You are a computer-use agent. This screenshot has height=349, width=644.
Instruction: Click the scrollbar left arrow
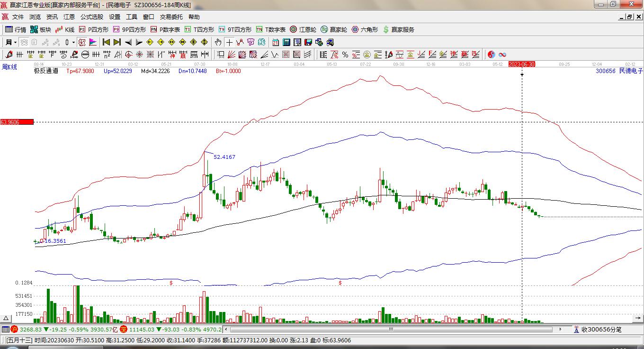click(x=226, y=329)
